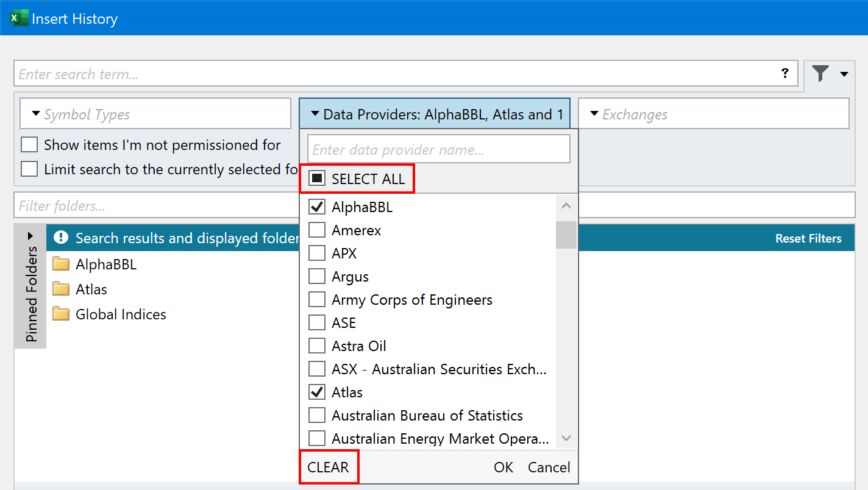Focus the Enter data provider name field
Screen dimensions: 868x490
tap(439, 149)
